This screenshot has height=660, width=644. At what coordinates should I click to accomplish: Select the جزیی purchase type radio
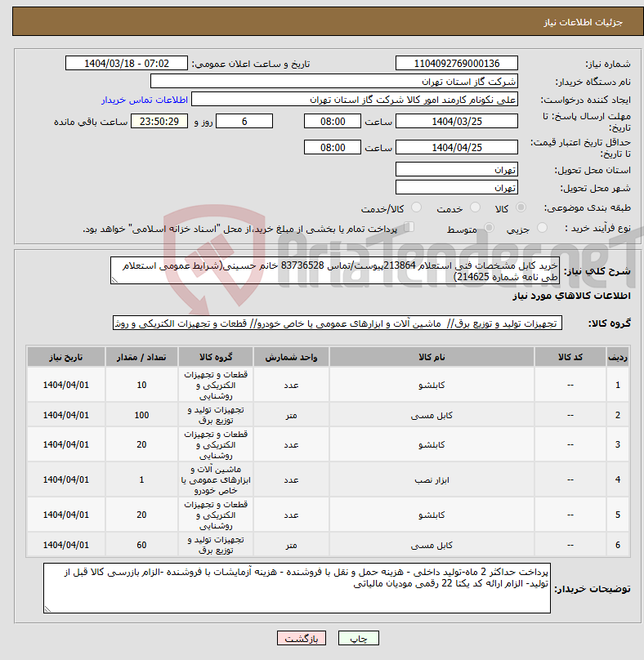tap(543, 228)
